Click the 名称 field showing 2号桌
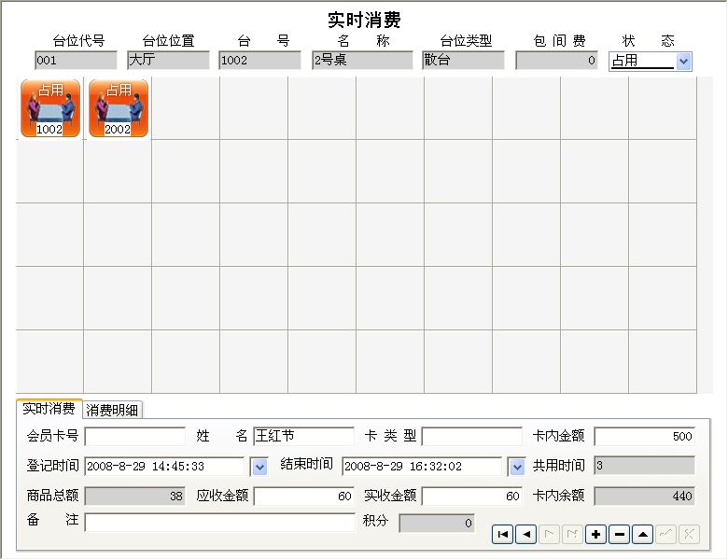This screenshot has width=728, height=560. click(x=362, y=61)
